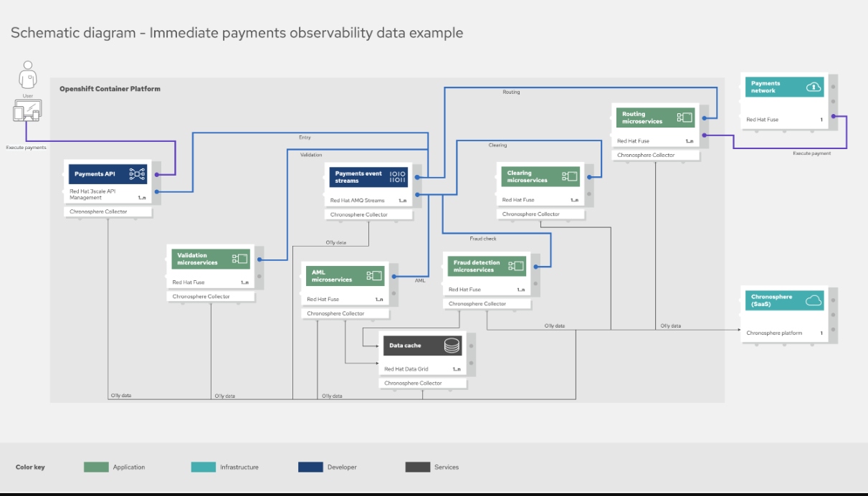Viewport: 868px width, 496px height.
Task: Click the Application green color key swatch
Action: (96, 467)
